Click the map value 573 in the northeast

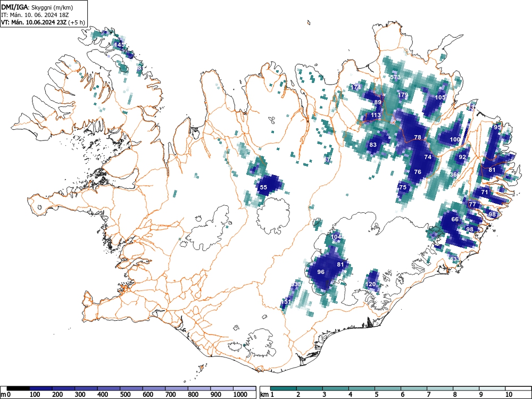[x=396, y=77]
